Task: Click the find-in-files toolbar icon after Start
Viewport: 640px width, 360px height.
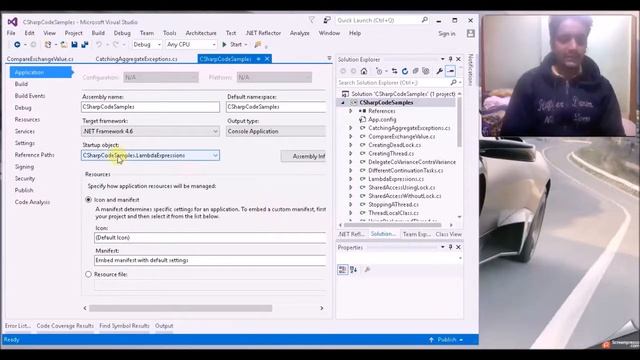Action: click(258, 44)
